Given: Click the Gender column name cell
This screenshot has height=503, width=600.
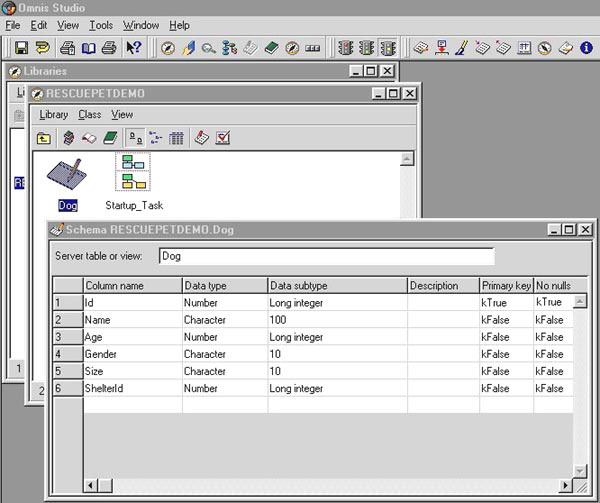Looking at the screenshot, I should 133,354.
